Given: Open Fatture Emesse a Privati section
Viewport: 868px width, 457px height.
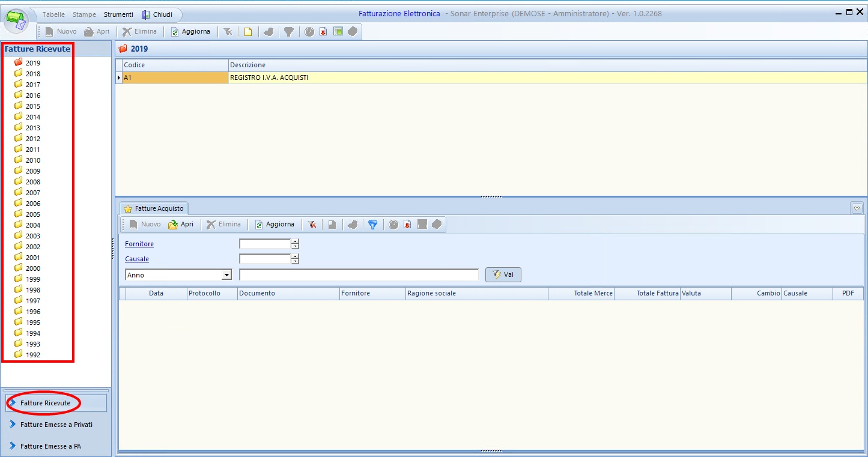Looking at the screenshot, I should click(56, 425).
